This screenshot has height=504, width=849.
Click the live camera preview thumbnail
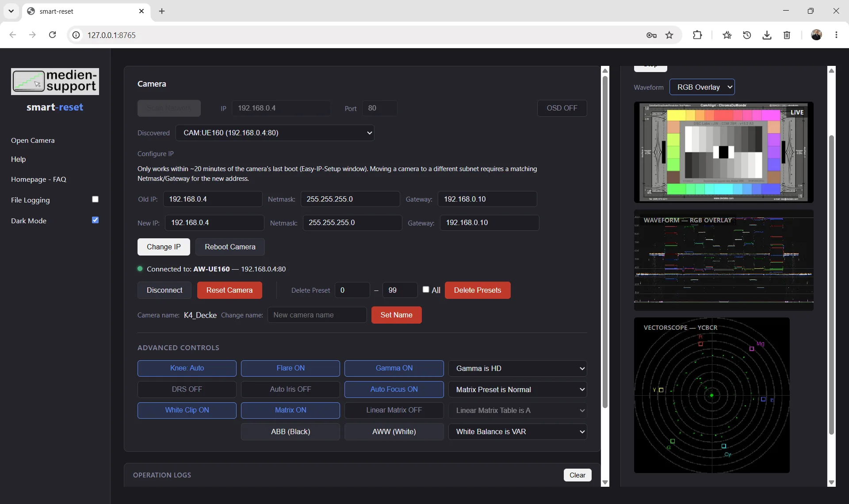tap(723, 152)
